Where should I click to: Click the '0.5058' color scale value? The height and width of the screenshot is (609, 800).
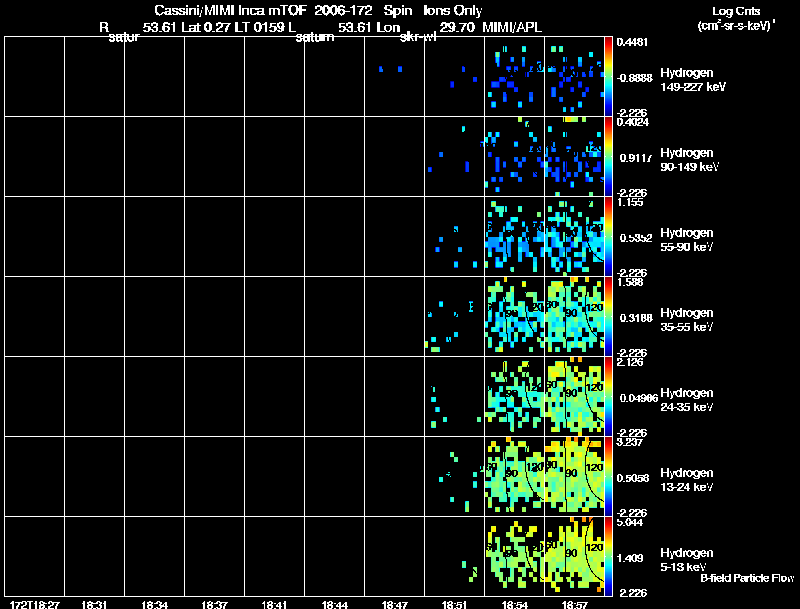click(x=633, y=478)
